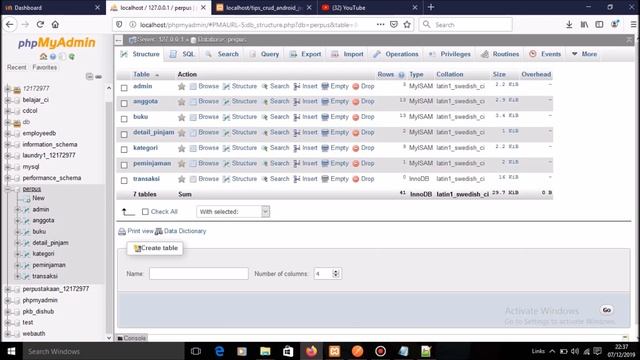640x360 pixels.
Task: Collapse the perpus database node
Action: [x=7, y=189]
